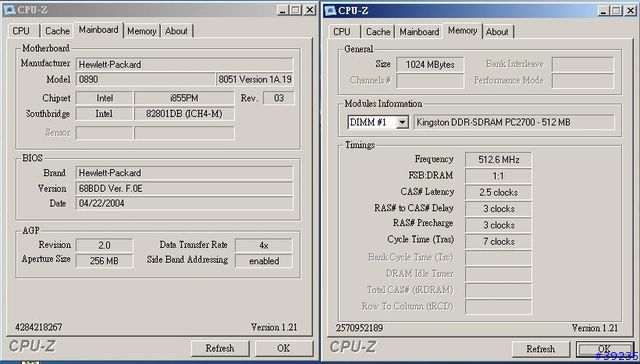The image size is (640, 364).
Task: Click the Intel chipset vendor field
Action: point(104,98)
